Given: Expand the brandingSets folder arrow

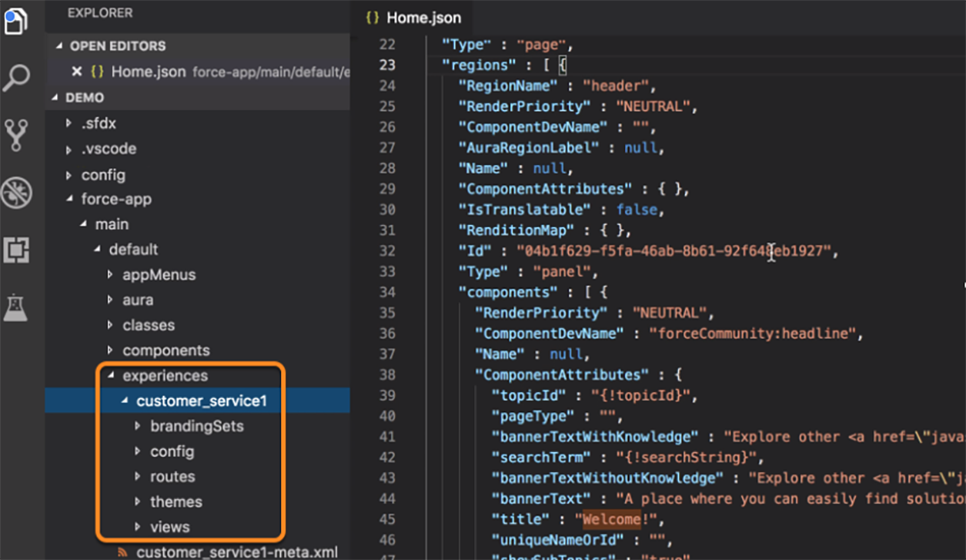Looking at the screenshot, I should (137, 426).
